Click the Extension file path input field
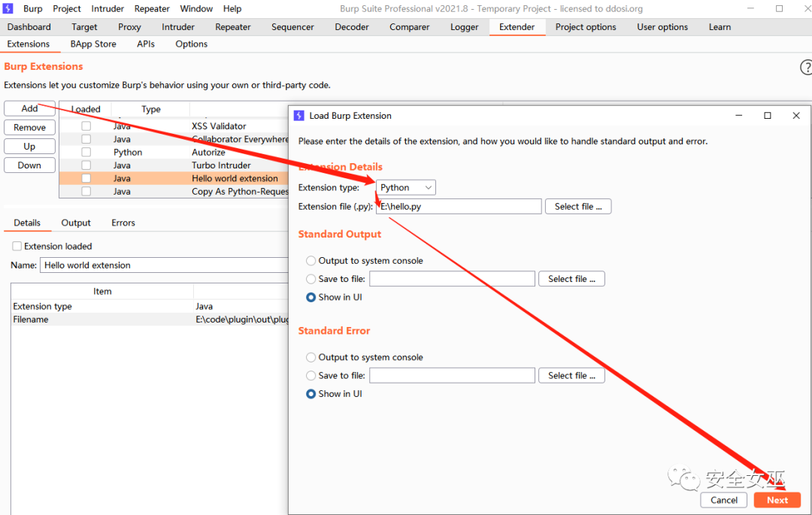This screenshot has width=812, height=515. click(x=459, y=207)
